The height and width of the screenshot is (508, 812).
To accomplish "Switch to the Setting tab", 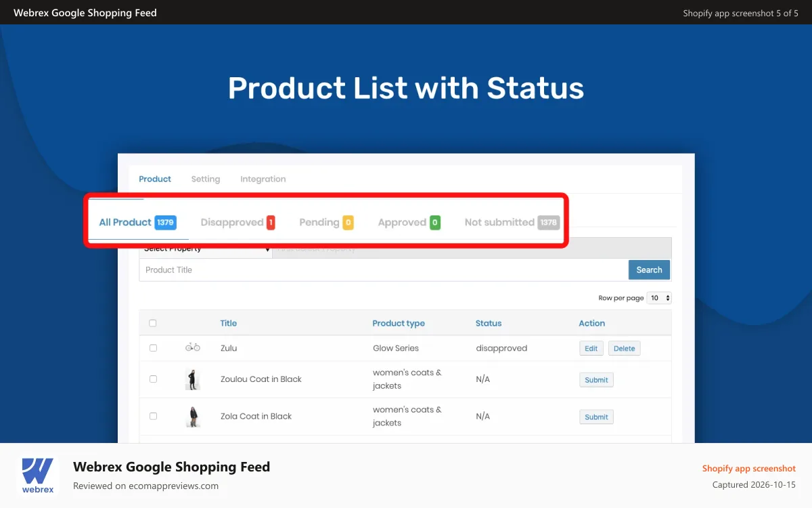I will [x=205, y=179].
